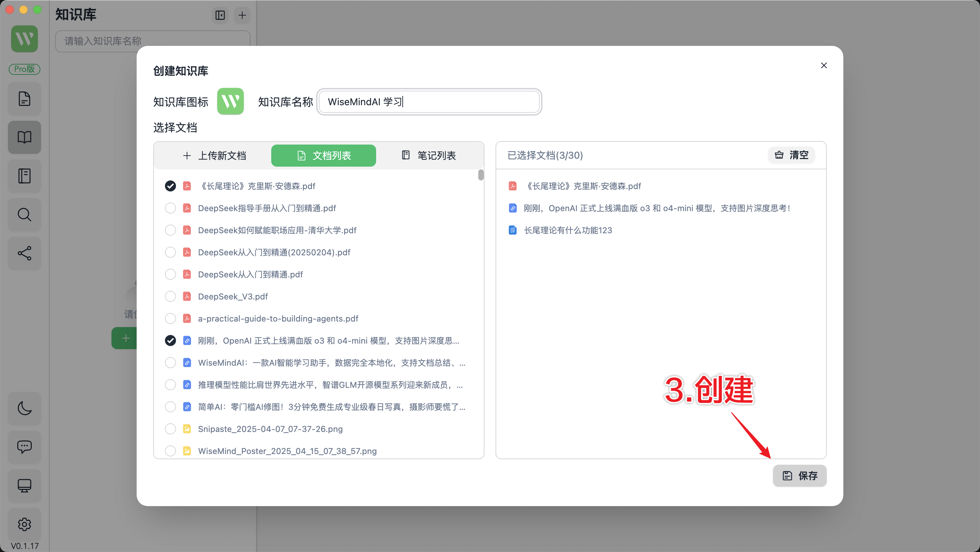Change the 知识库图标 green W icon
This screenshot has width=980, height=552.
click(230, 101)
